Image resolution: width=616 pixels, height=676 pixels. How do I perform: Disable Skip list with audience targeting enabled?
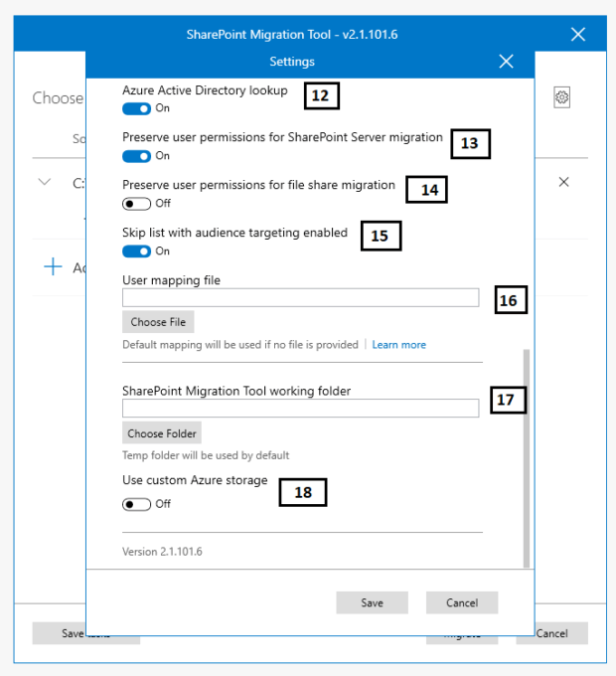pyautogui.click(x=136, y=252)
